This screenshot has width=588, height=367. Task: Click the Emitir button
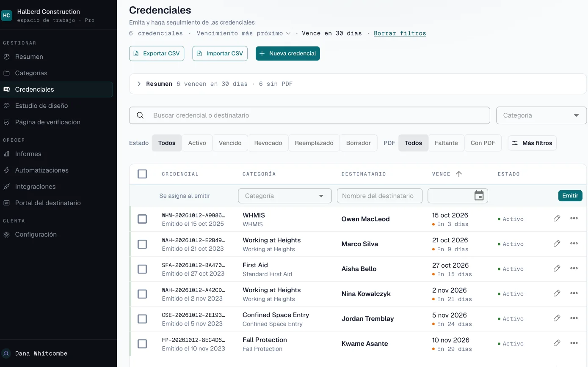570,195
